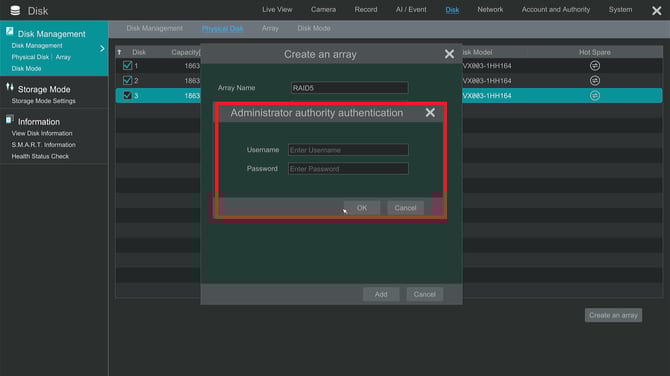The height and width of the screenshot is (376, 670).
Task: Open the Record menu
Action: [x=366, y=9]
